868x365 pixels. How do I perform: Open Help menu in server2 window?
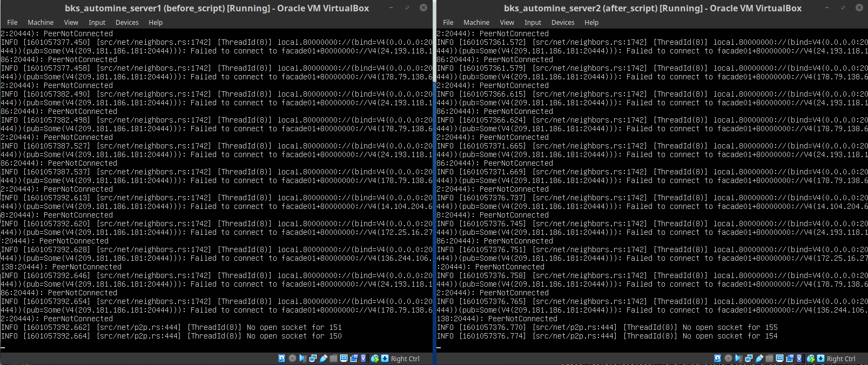[x=591, y=23]
